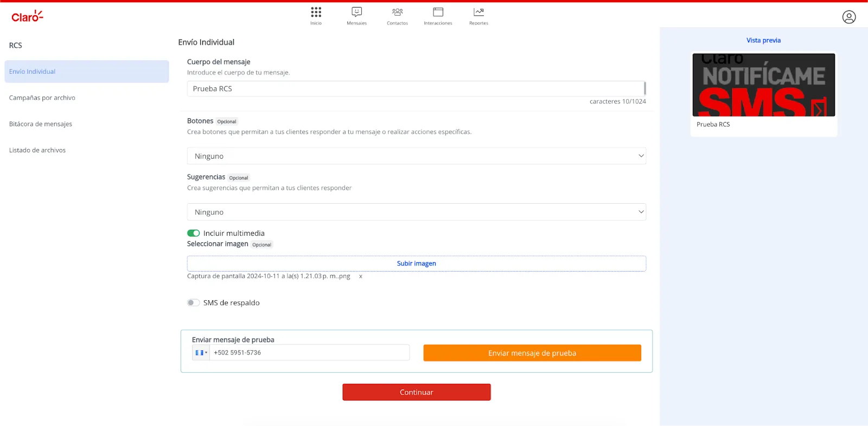Disable the Incluir multimedia toggle
The image size is (868, 426).
tap(194, 233)
